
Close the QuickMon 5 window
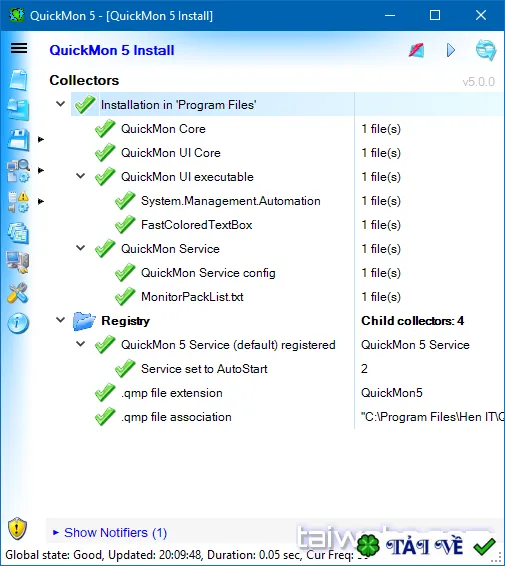pos(481,16)
